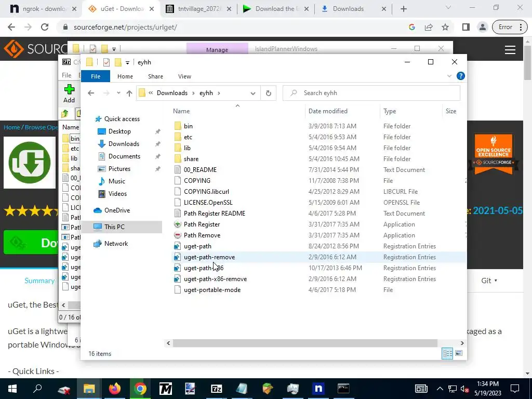Image resolution: width=532 pixels, height=399 pixels.
Task: Select Documents in navigation pane
Action: click(x=124, y=156)
